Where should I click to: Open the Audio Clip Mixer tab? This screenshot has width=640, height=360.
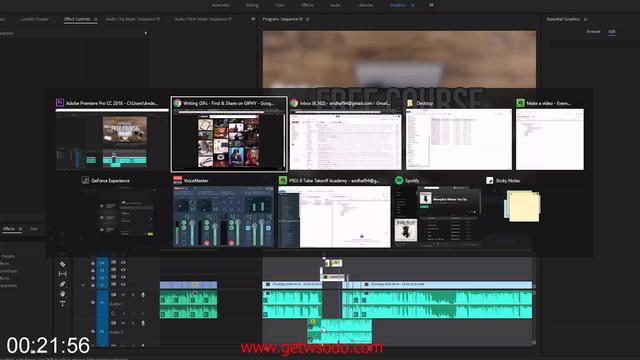click(133, 19)
